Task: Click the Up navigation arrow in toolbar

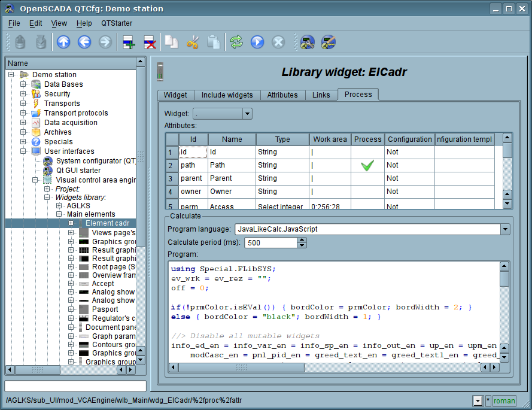Action: tap(63, 42)
